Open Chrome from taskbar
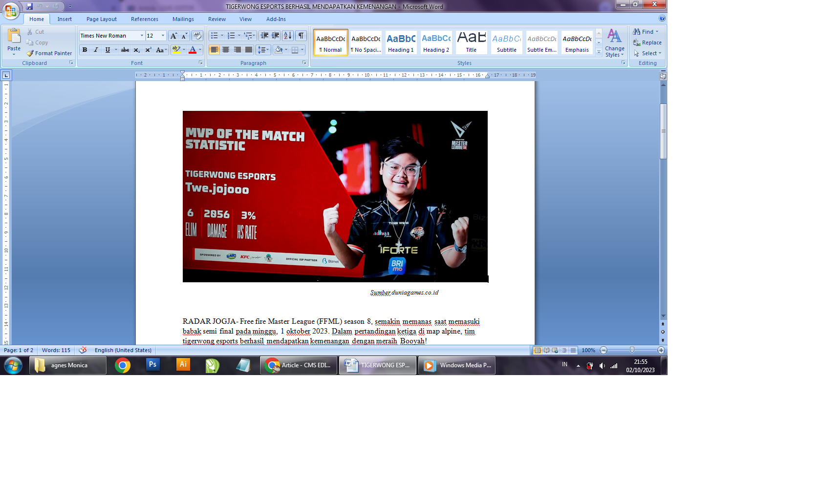This screenshot has width=820, height=504. click(123, 365)
